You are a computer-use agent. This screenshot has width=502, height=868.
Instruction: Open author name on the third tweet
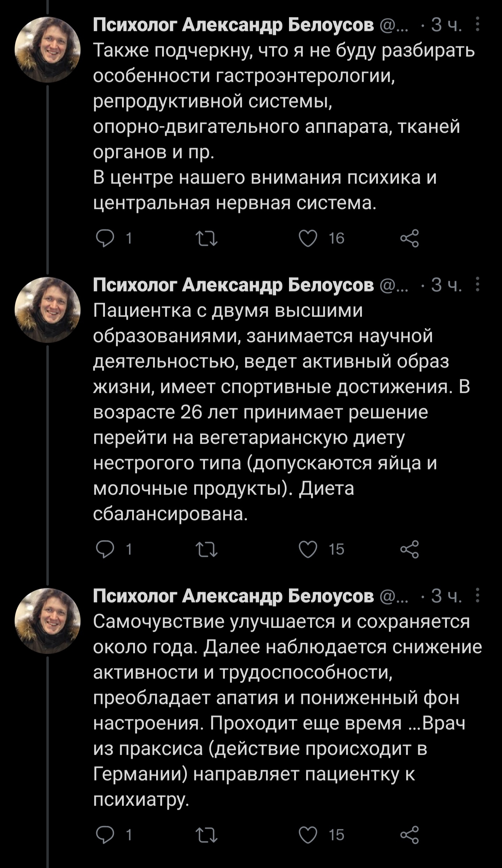[x=233, y=596]
